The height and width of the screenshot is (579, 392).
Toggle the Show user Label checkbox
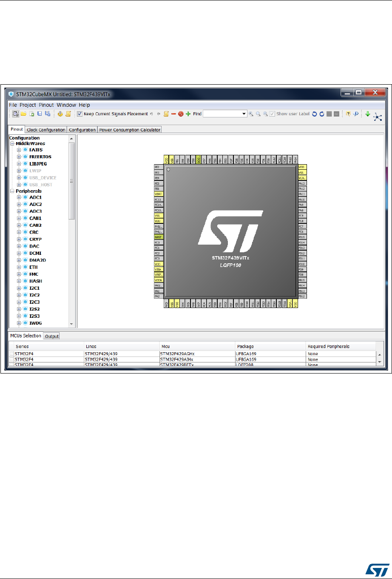click(272, 114)
